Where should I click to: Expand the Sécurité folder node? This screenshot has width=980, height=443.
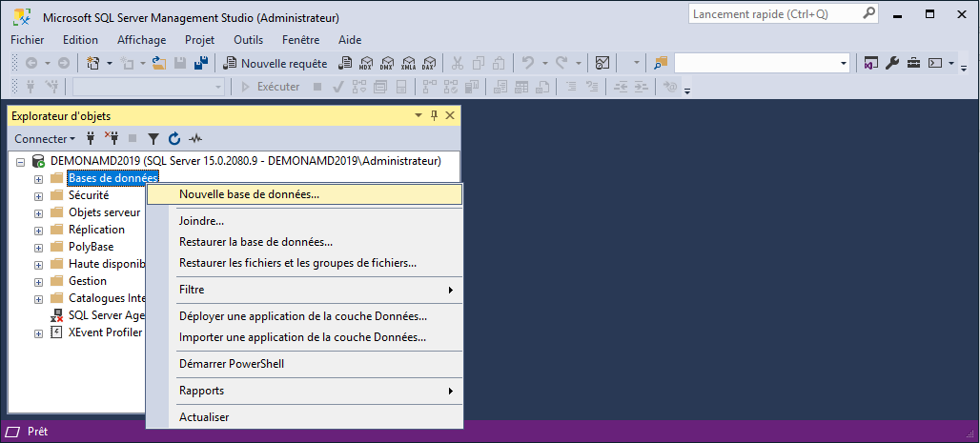click(38, 196)
